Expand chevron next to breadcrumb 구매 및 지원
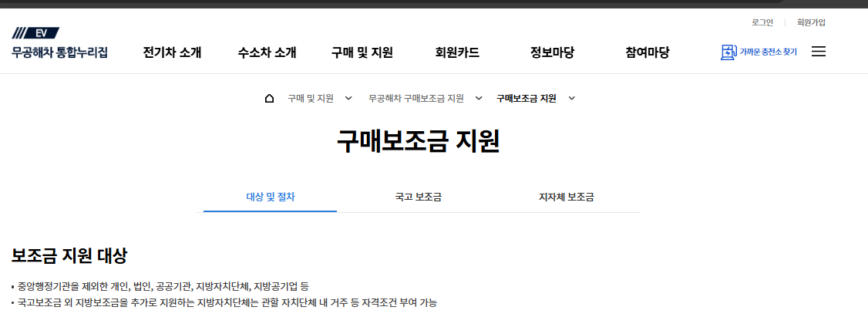The height and width of the screenshot is (334, 868). coord(348,99)
